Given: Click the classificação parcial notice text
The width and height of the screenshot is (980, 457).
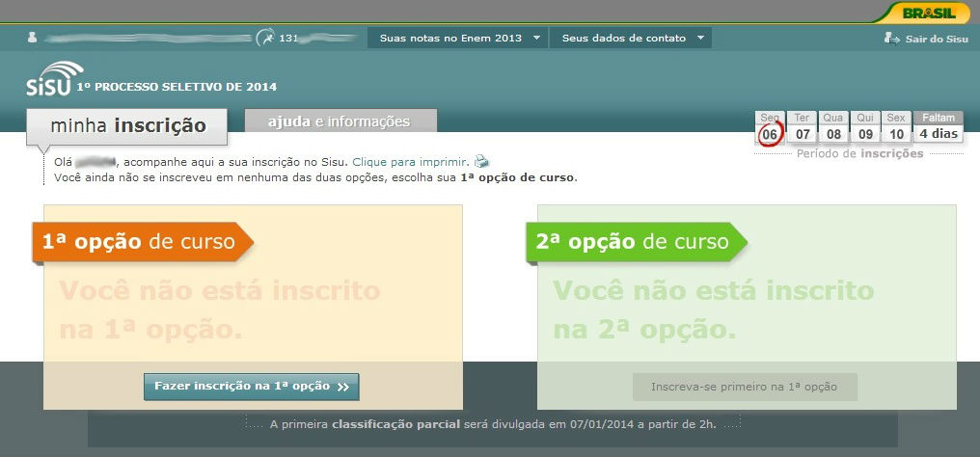Looking at the screenshot, I should click(x=493, y=424).
